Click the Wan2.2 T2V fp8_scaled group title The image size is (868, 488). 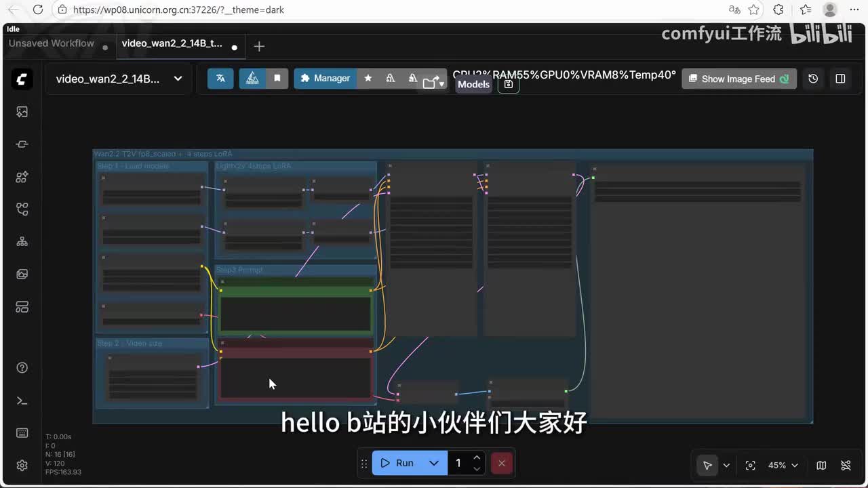pos(163,154)
